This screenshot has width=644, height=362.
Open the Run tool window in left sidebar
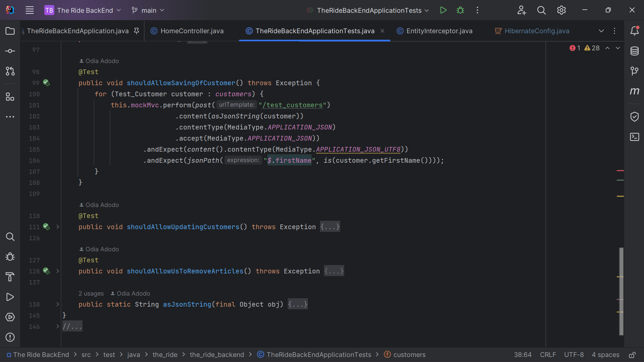[x=10, y=297]
